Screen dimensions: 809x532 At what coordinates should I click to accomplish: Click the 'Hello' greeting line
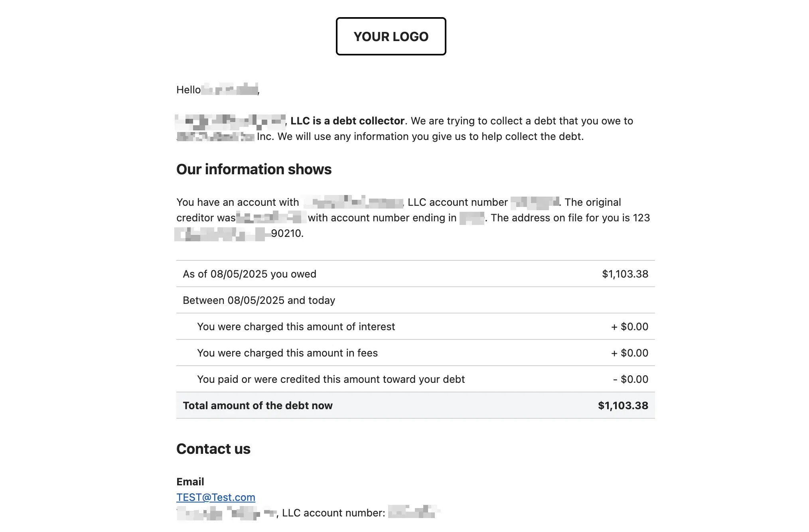tap(218, 90)
